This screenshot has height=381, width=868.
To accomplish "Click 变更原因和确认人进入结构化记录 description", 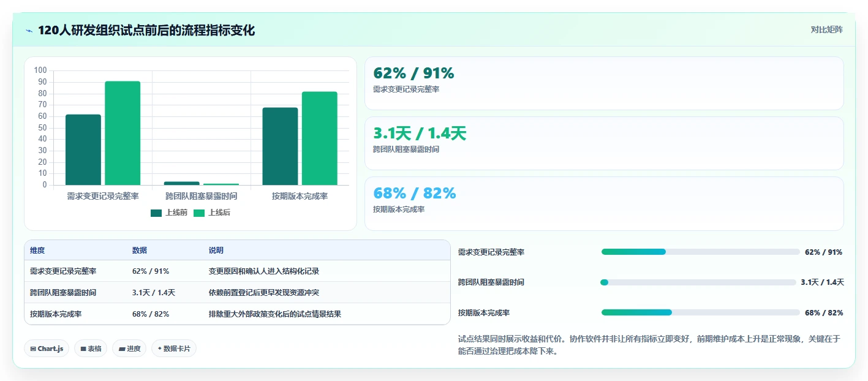I will (x=264, y=271).
